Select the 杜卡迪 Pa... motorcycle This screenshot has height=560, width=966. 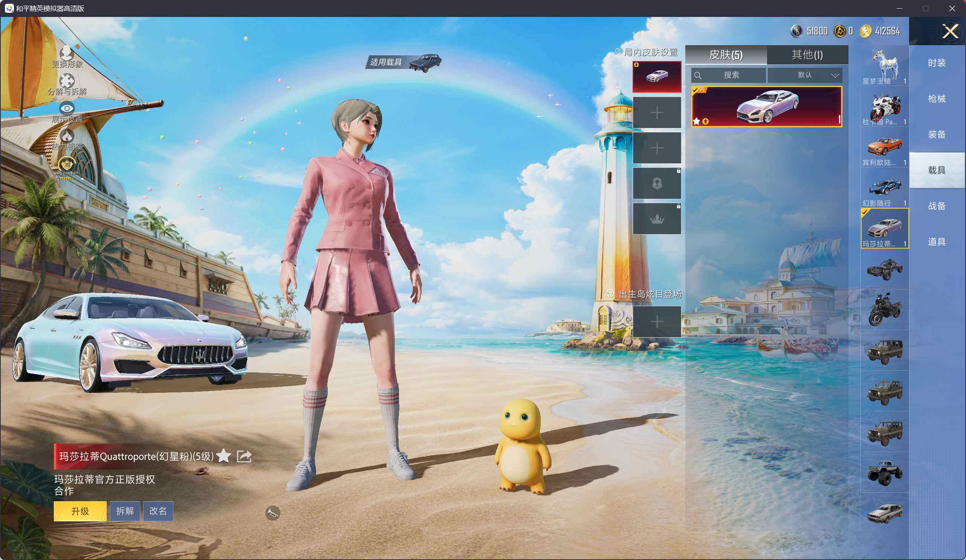pyautogui.click(x=884, y=107)
